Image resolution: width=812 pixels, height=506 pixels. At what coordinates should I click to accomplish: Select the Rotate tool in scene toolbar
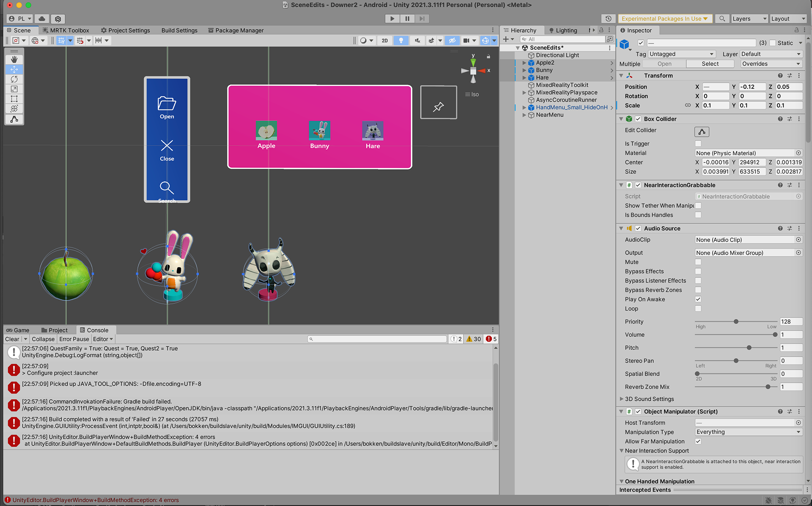tap(14, 79)
